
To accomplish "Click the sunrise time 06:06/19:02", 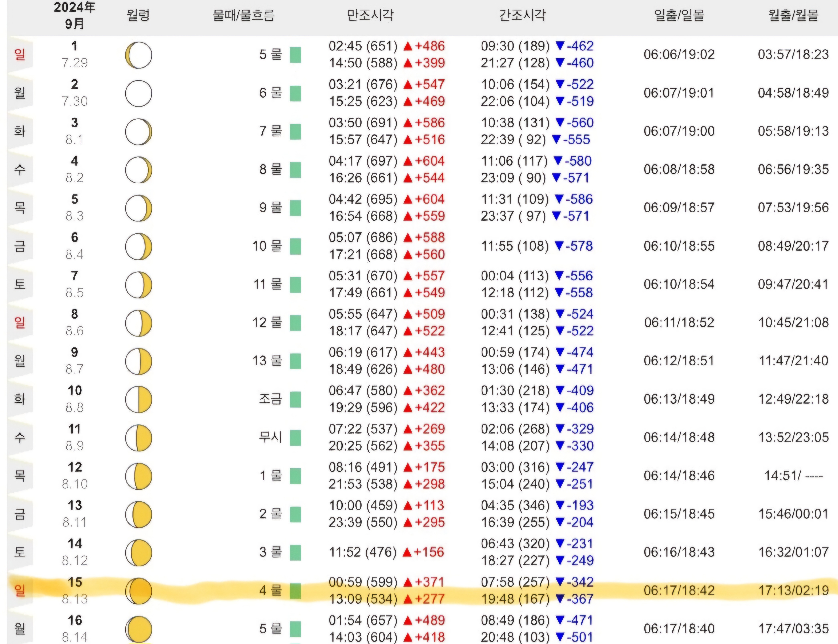I will coord(679,54).
